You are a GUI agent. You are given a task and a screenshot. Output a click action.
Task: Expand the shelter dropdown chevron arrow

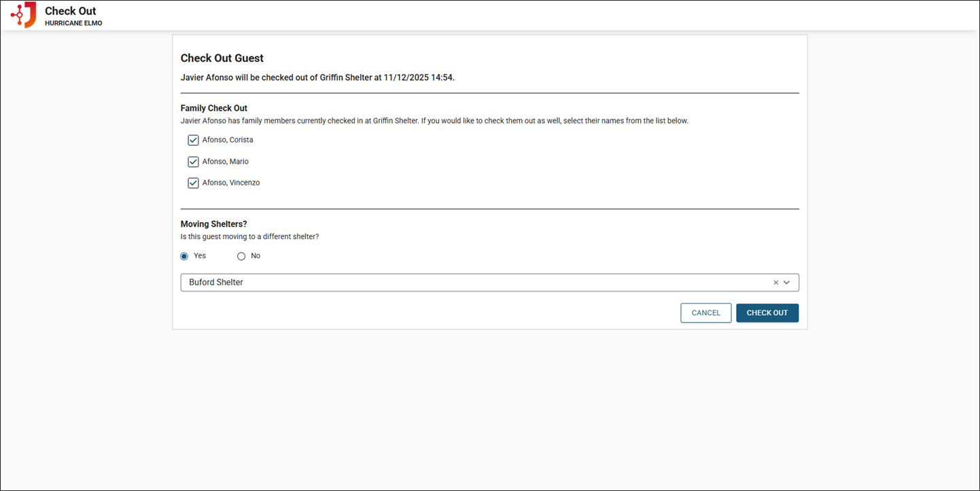pyautogui.click(x=787, y=283)
